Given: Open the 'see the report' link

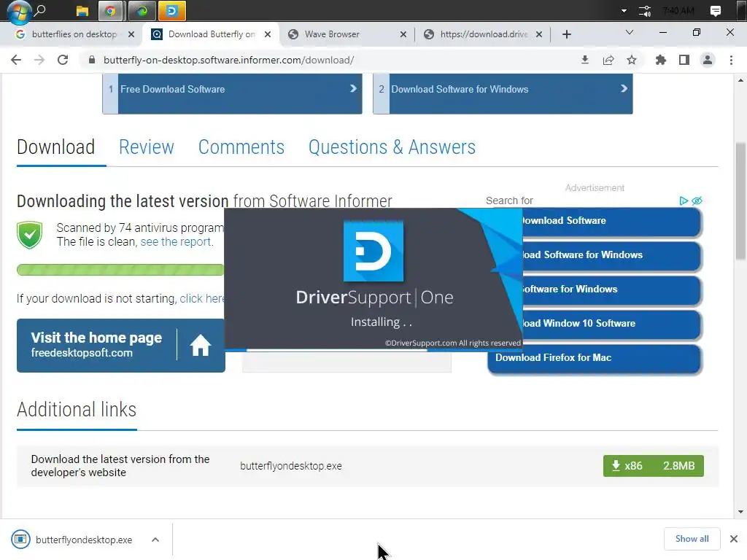Looking at the screenshot, I should pos(175,242).
